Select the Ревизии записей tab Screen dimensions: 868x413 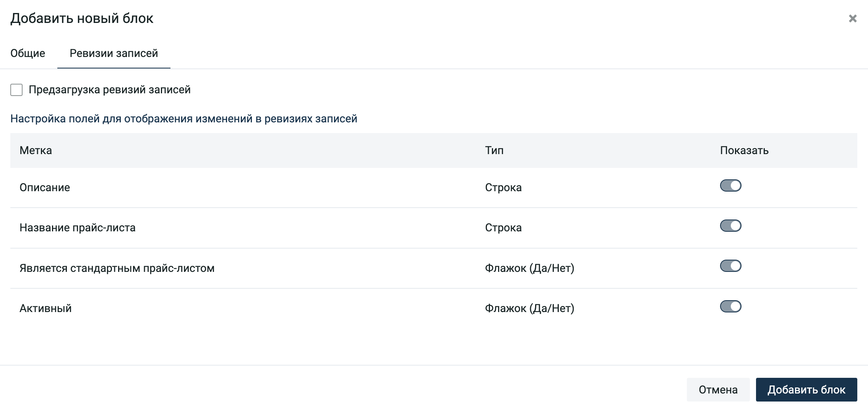click(114, 53)
